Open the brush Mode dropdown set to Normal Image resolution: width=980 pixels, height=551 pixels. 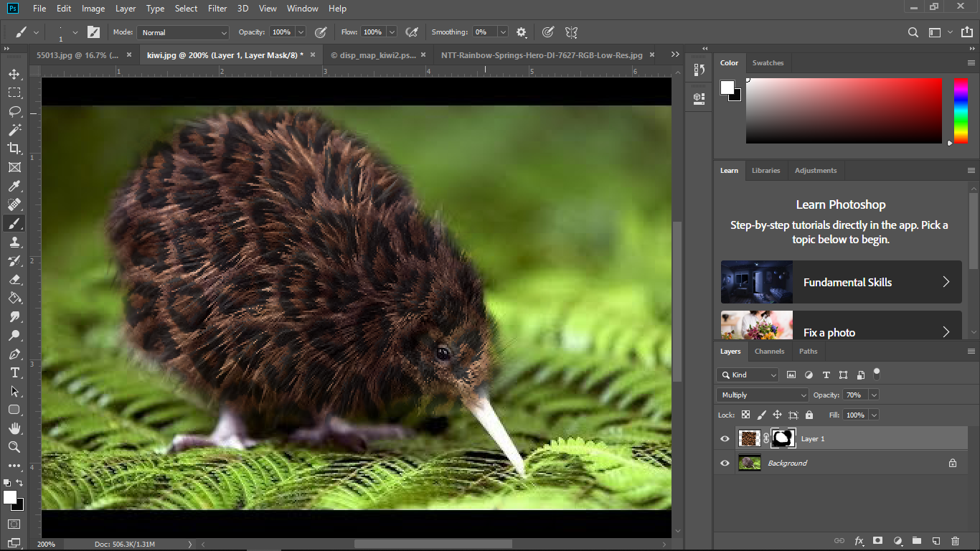[x=183, y=32]
